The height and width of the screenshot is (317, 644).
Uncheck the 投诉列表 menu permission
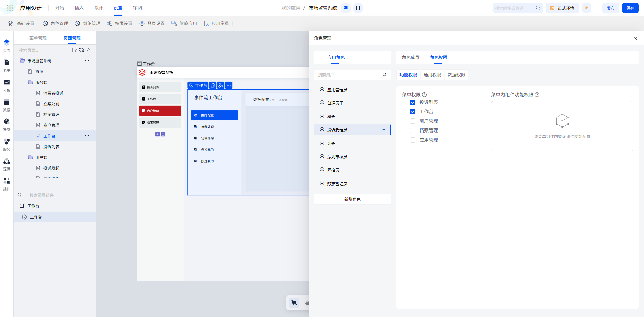click(x=413, y=102)
